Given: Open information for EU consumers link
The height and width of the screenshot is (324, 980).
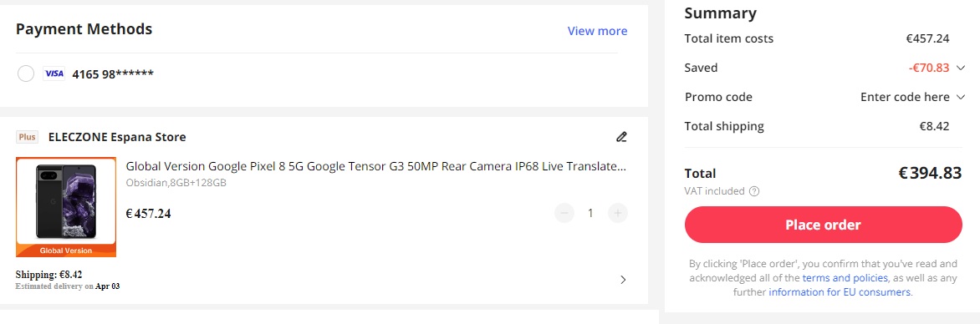Looking at the screenshot, I should (x=840, y=291).
